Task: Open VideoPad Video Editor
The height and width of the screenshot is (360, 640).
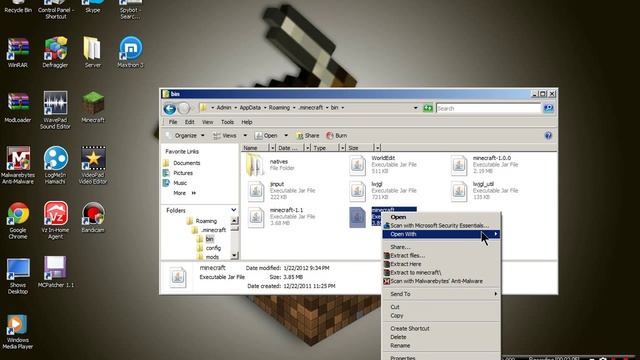Action: [93, 165]
